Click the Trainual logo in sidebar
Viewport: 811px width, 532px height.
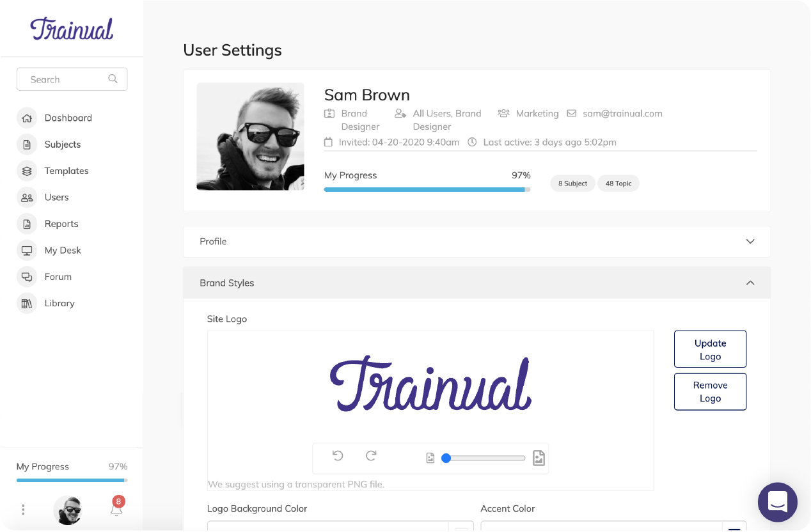(72, 29)
